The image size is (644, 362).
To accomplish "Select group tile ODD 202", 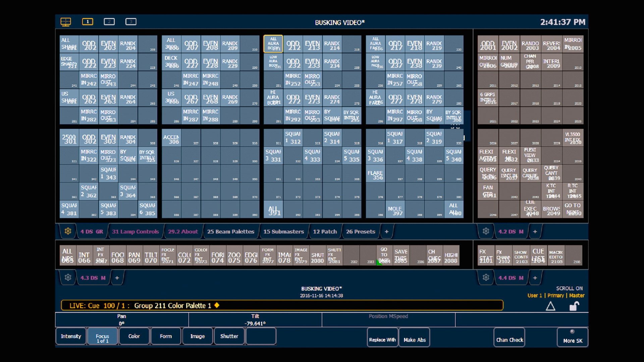I will pyautogui.click(x=89, y=44).
